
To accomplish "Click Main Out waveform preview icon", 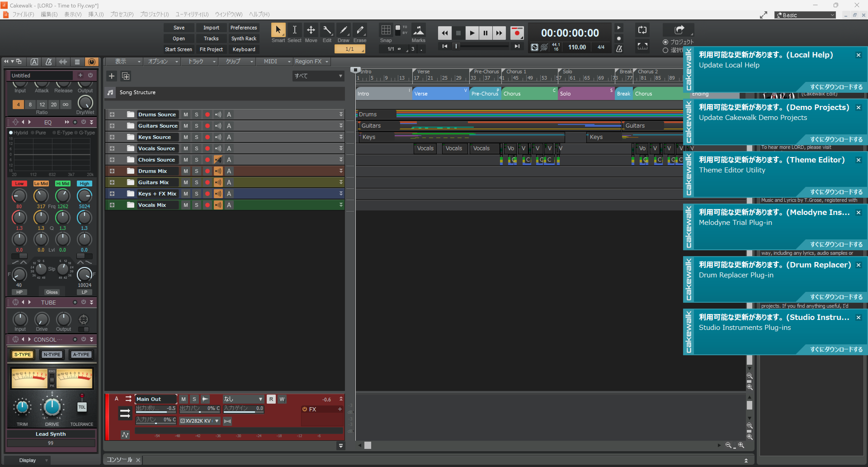I will pyautogui.click(x=205, y=399).
